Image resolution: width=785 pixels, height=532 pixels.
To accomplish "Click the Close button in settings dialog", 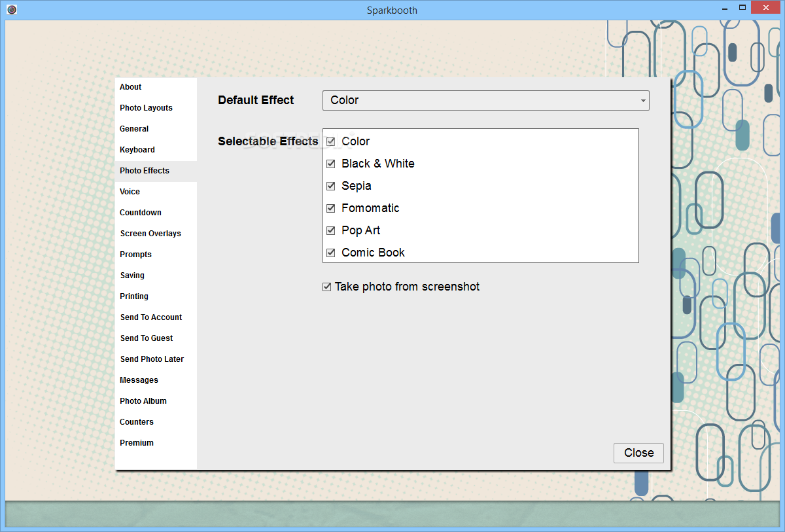I will click(x=638, y=453).
